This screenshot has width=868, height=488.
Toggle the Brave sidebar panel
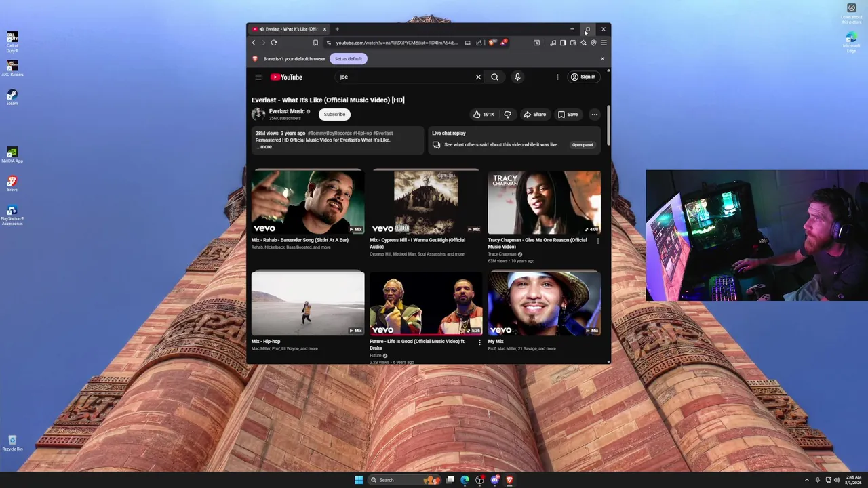563,43
